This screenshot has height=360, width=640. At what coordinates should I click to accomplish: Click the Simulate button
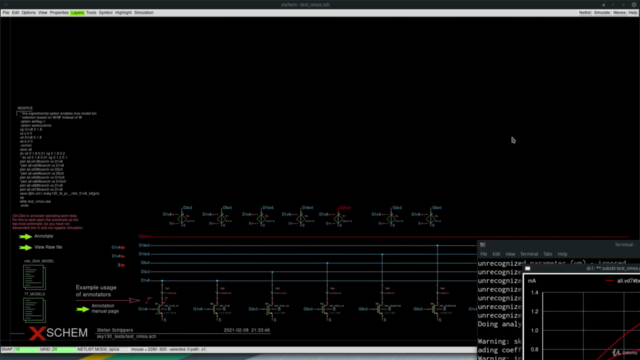click(602, 13)
